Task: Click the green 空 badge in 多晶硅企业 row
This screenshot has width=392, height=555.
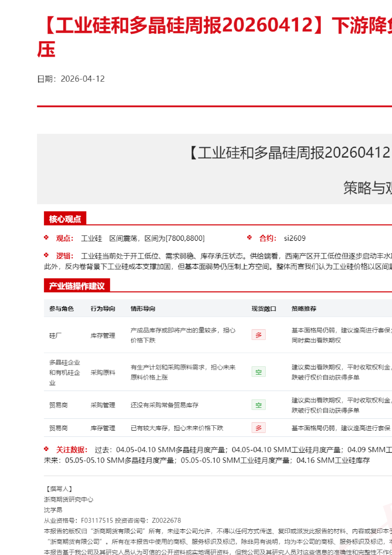Action: [258, 372]
